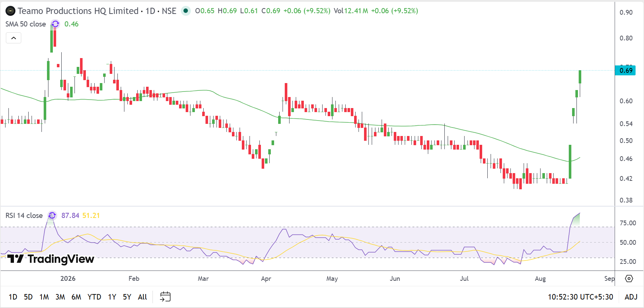This screenshot has height=308, width=644.
Task: Select the 1M time range
Action: pyautogui.click(x=44, y=297)
